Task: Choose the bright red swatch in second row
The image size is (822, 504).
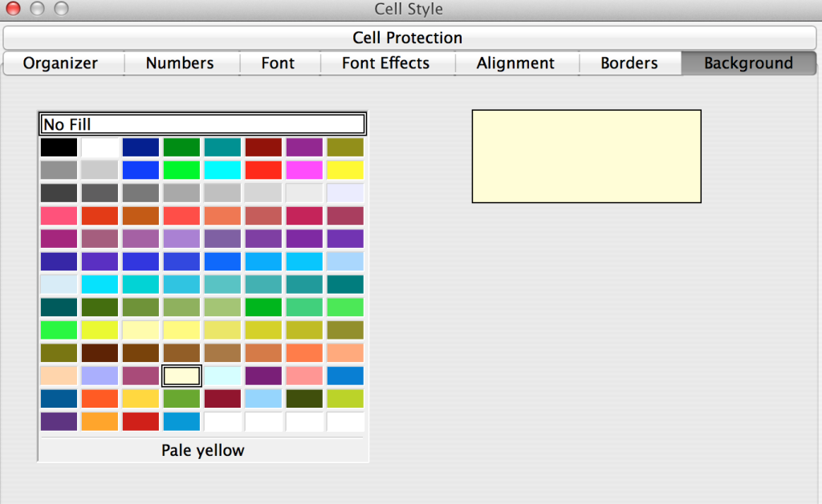Action: tap(263, 170)
